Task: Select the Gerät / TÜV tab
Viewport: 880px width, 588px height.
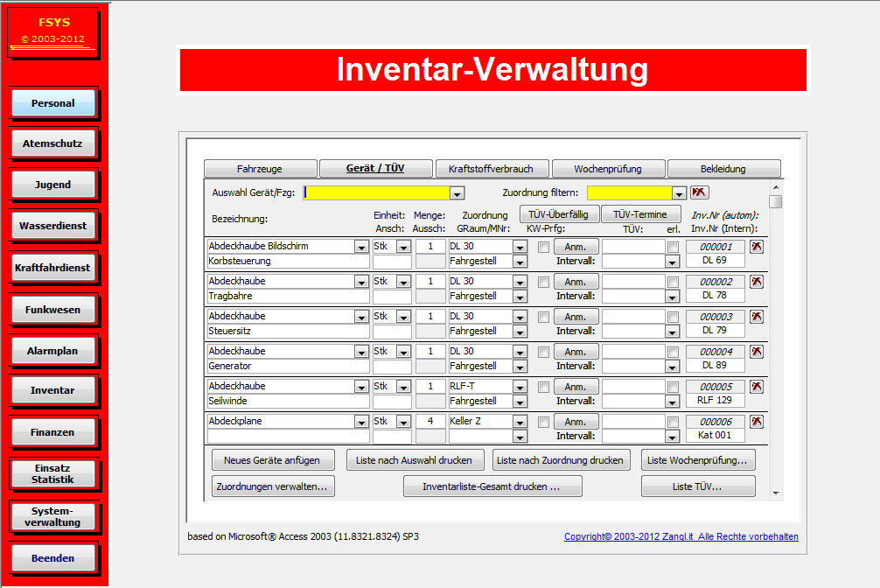Action: point(375,169)
